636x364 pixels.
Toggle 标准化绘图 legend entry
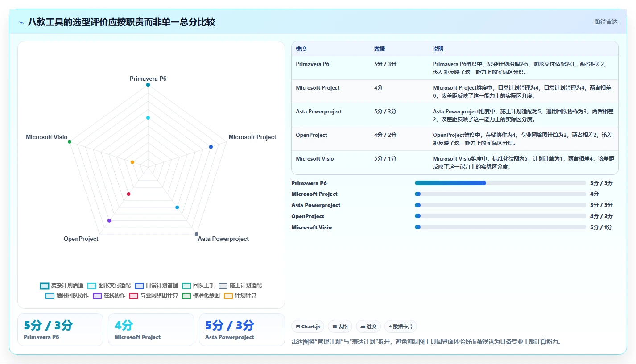pyautogui.click(x=201, y=295)
